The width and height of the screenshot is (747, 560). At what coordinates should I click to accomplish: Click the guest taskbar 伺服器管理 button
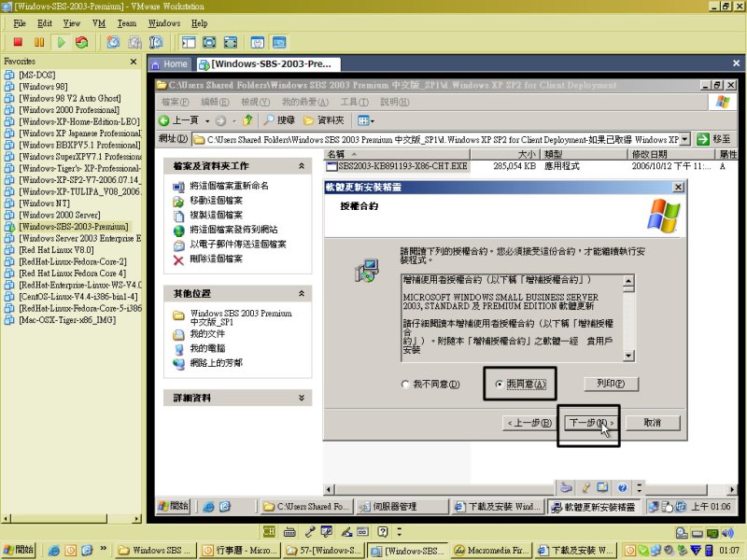pos(402,507)
